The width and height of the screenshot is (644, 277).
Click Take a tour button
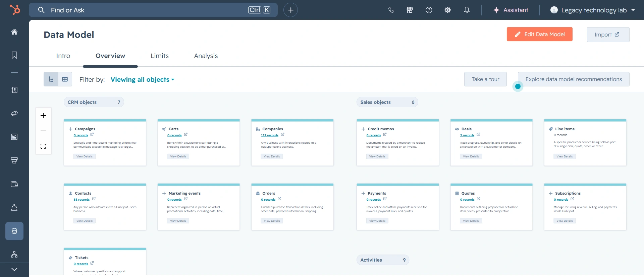pos(485,79)
